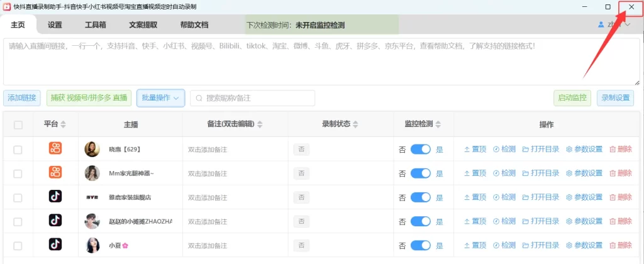Check the box for Mm家光腿神器~

[18, 173]
